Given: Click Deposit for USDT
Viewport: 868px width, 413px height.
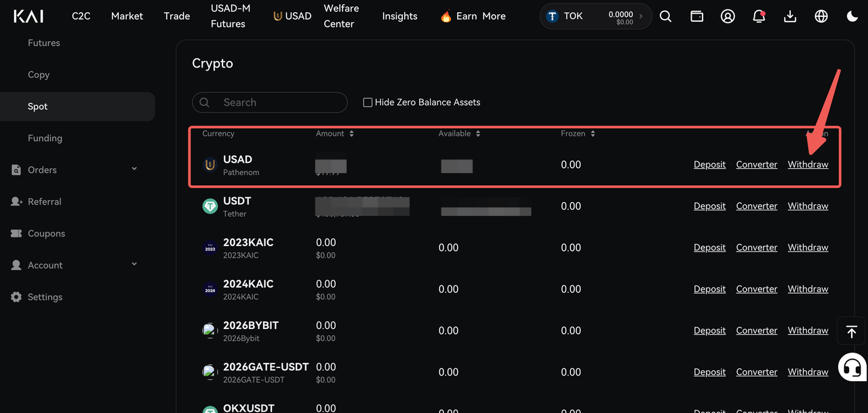Looking at the screenshot, I should coord(709,206).
